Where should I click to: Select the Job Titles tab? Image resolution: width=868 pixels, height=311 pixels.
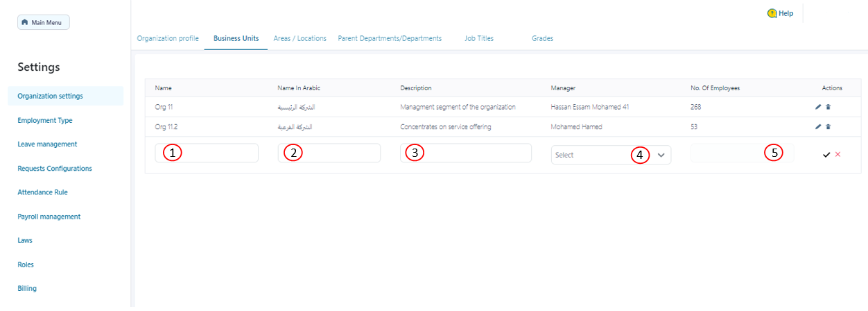coord(479,38)
